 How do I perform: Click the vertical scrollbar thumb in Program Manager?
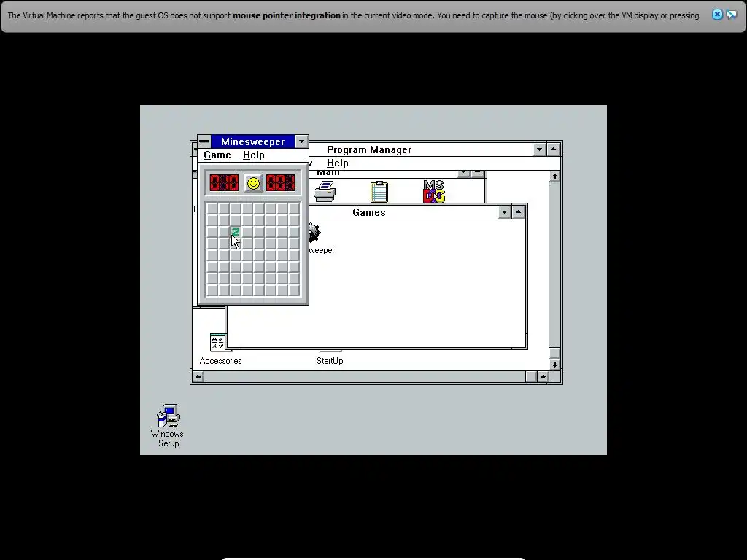pos(554,354)
